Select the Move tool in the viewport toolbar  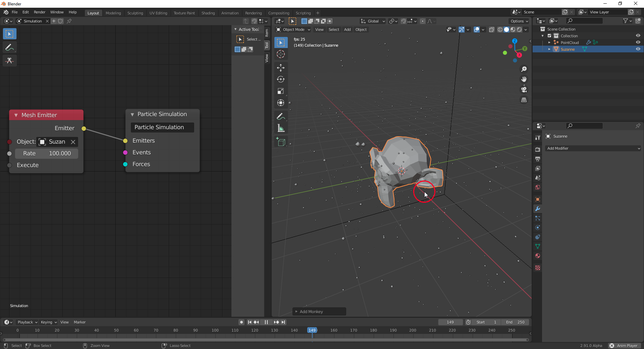click(x=281, y=68)
